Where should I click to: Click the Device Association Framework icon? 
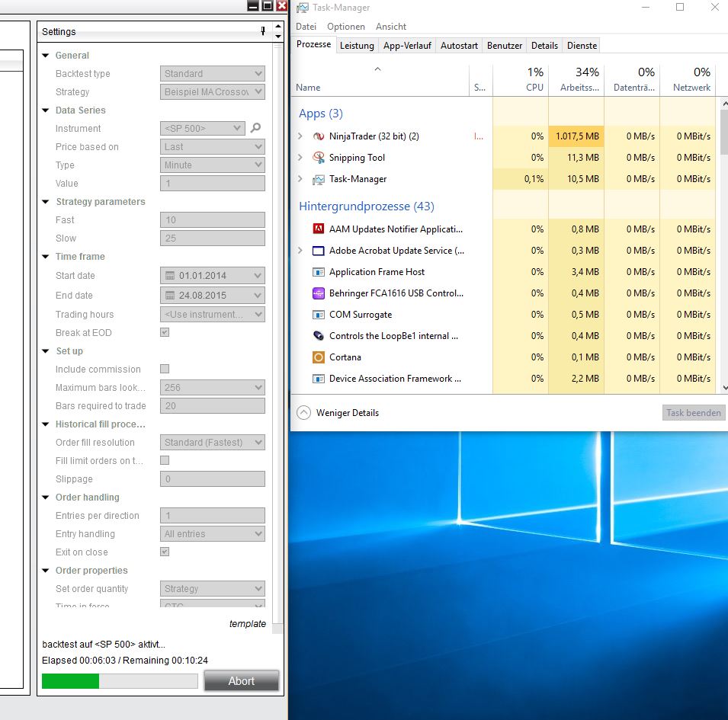(319, 379)
